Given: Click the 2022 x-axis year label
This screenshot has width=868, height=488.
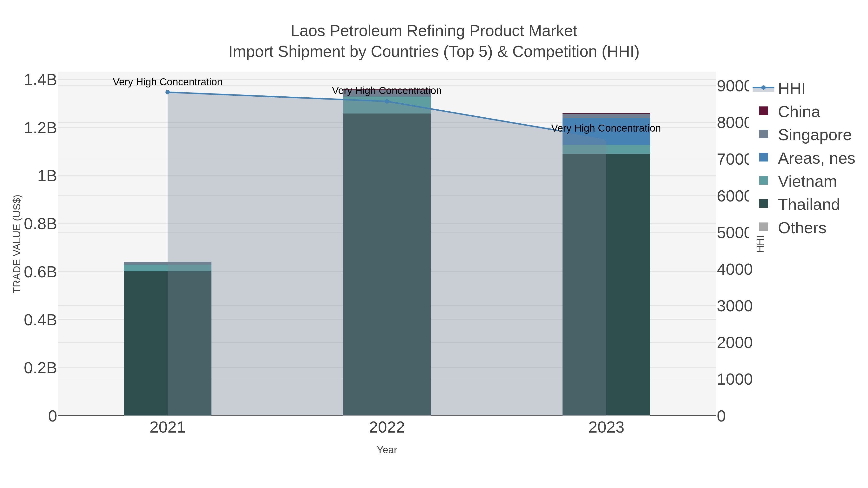Looking at the screenshot, I should pos(387,428).
